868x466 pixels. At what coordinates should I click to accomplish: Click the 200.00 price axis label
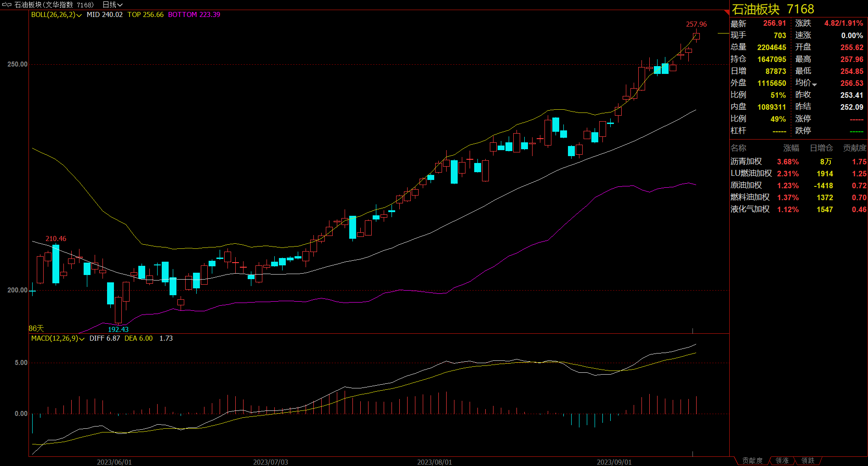tap(17, 290)
